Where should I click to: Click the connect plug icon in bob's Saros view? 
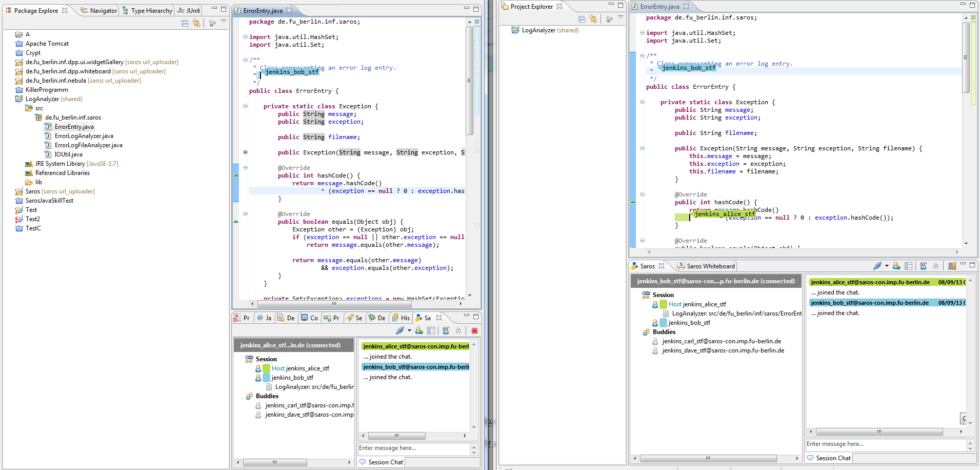tap(877, 266)
